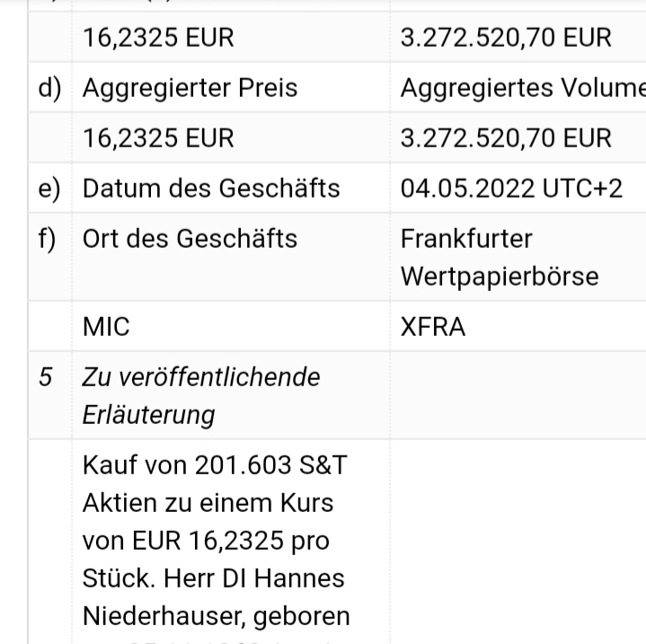This screenshot has width=646, height=644.
Task: Click the topmost 16,2325 EUR price cell
Action: point(158,38)
